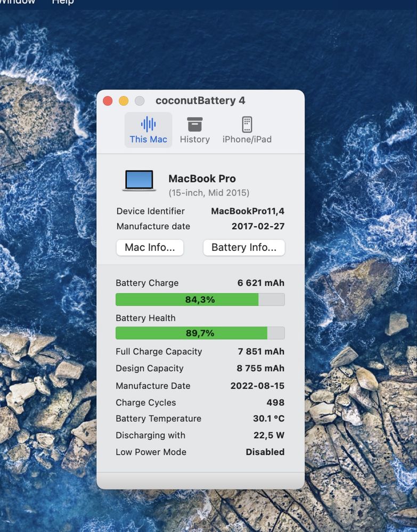Viewport: 417px width, 532px height.
Task: Click the Full Charge Capacity label
Action: tap(159, 351)
